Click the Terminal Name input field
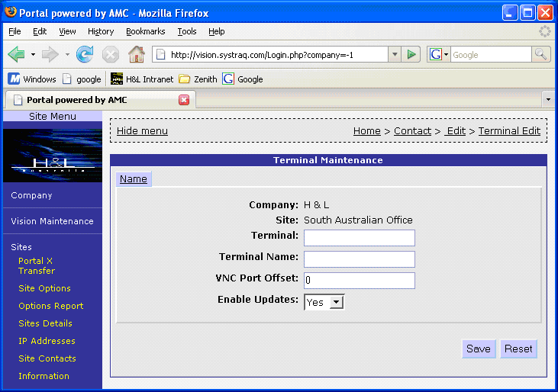This screenshot has height=392, width=558. [359, 259]
